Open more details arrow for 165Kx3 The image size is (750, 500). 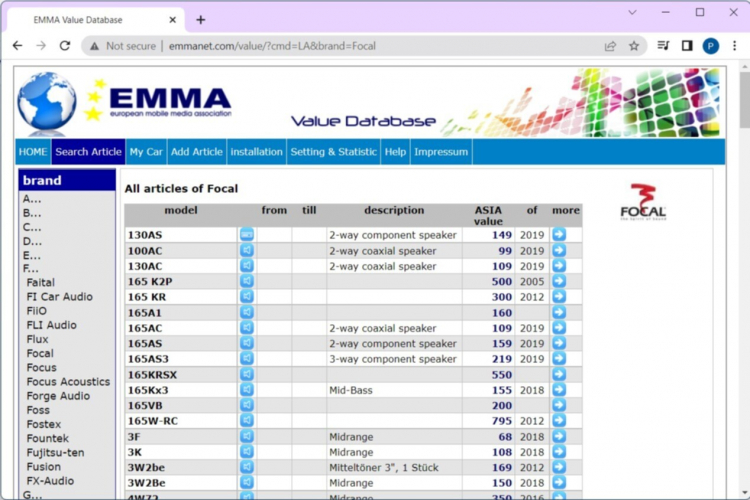coord(559,390)
